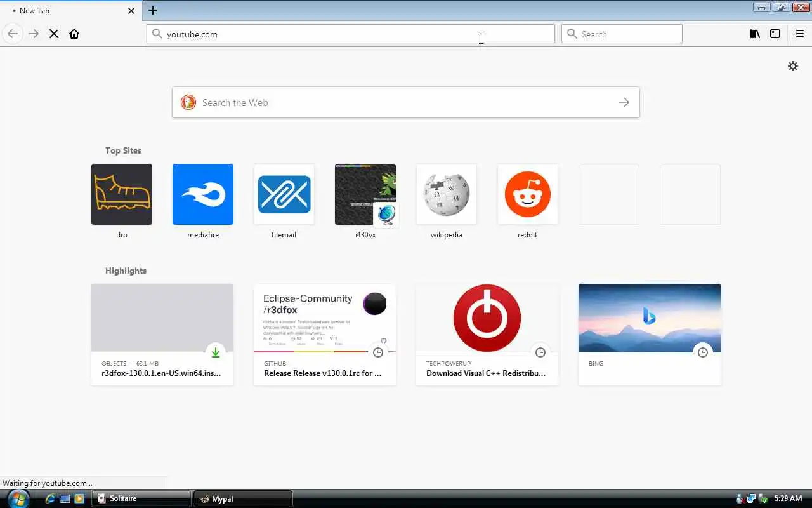Open the TechPowerUp Visual C++ Redistributable highlight
Viewport: 812px width, 508px height.
tap(487, 335)
